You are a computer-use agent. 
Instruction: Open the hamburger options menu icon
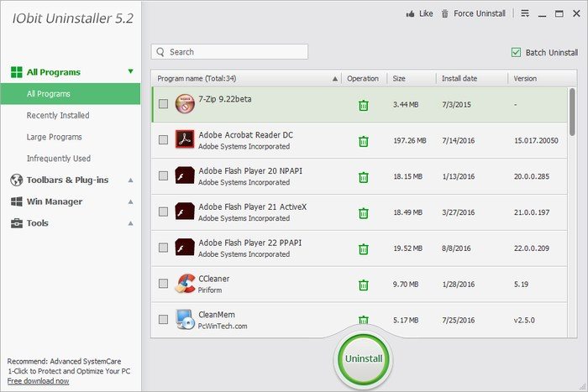525,13
